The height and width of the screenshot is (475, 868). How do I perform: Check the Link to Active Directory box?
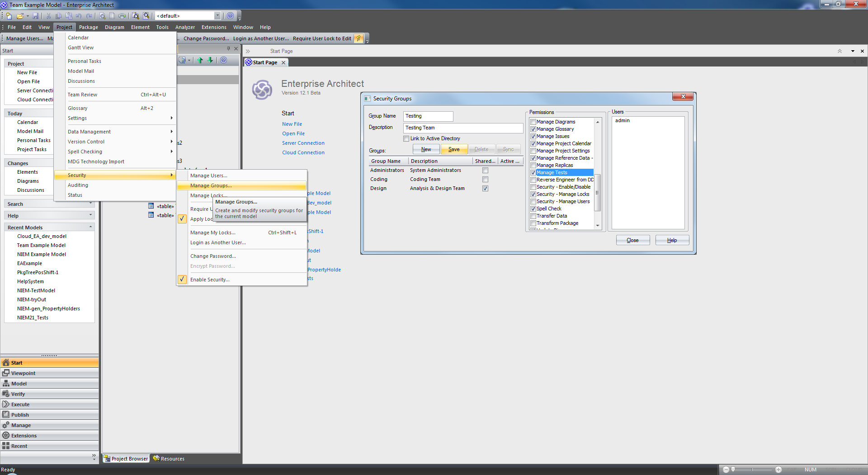click(x=406, y=139)
